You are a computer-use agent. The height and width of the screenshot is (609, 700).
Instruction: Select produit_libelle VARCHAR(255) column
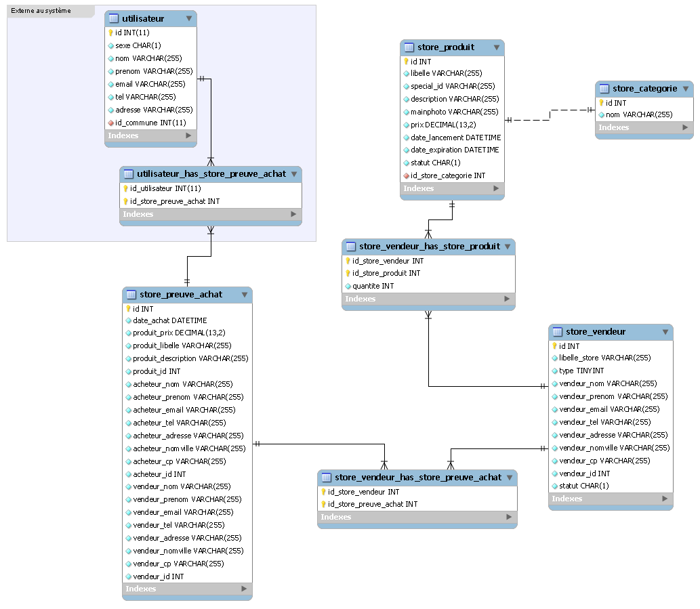[188, 345]
